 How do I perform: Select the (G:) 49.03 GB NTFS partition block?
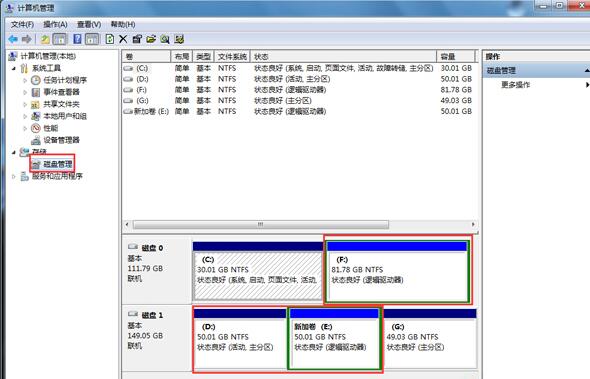point(430,339)
